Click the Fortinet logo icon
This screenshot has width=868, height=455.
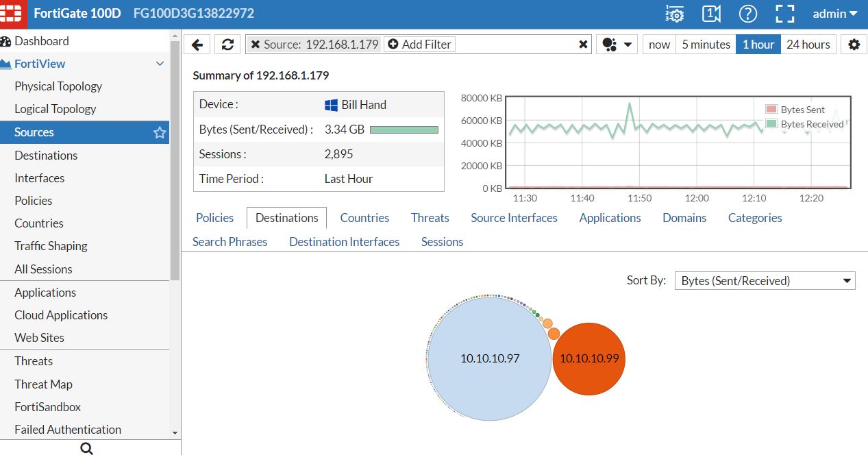(14, 14)
